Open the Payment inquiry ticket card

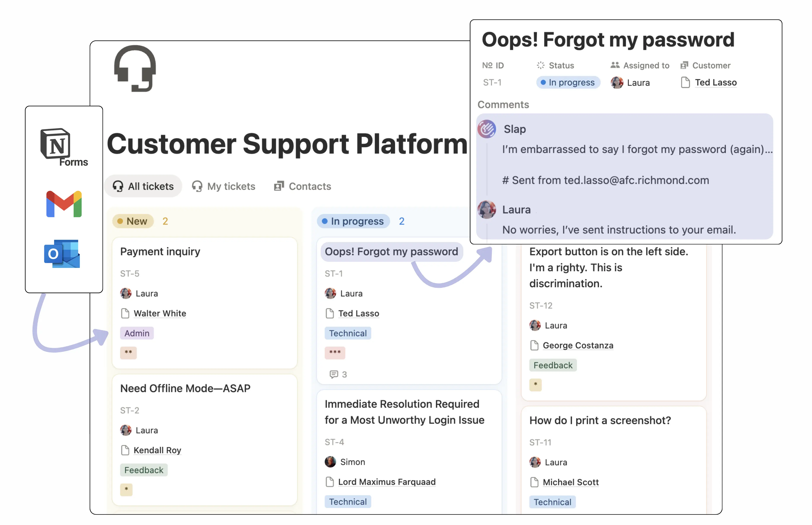click(160, 252)
